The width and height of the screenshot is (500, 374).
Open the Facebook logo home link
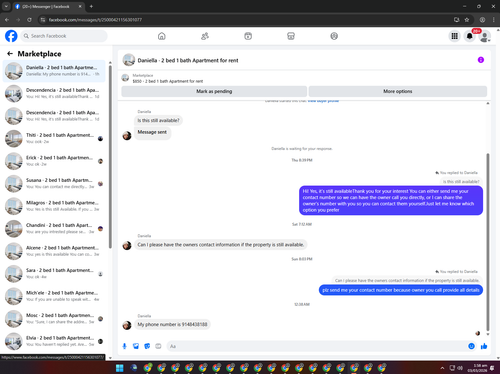tap(11, 36)
